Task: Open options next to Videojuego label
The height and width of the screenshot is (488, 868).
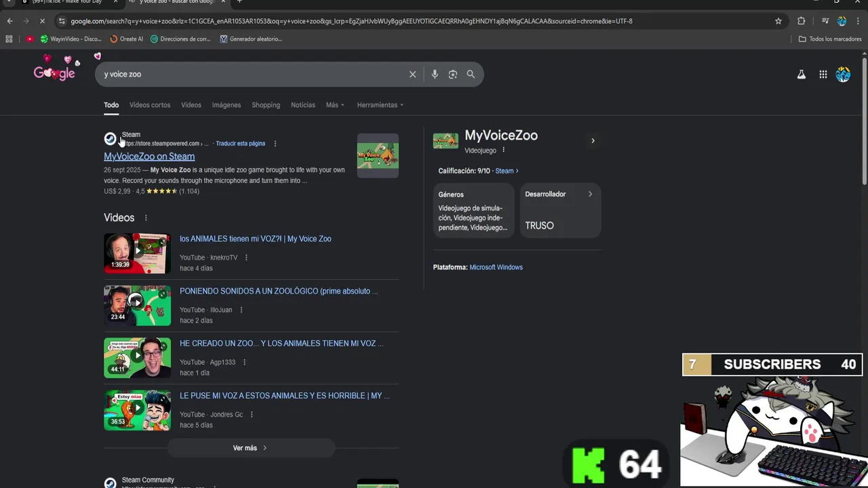Action: pos(503,150)
